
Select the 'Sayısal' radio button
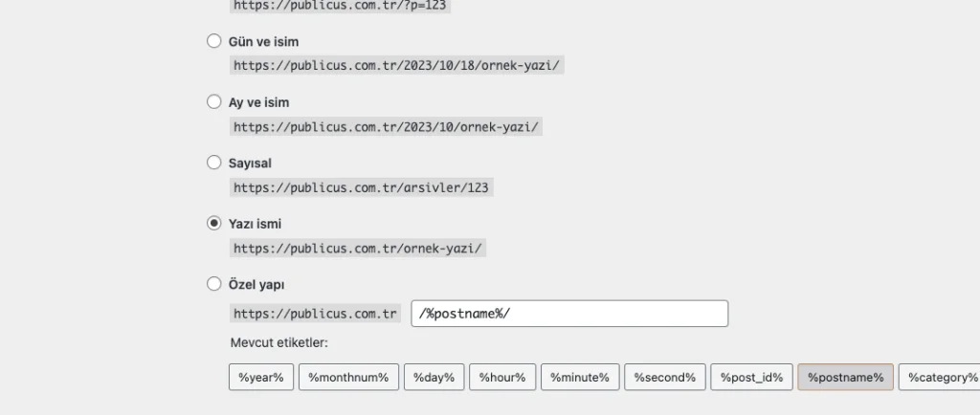click(213, 163)
